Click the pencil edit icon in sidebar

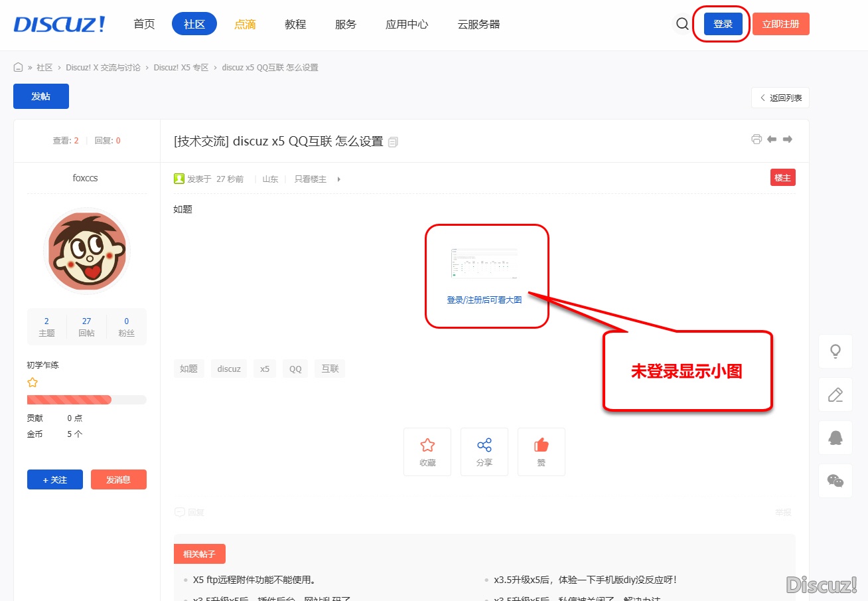[835, 395]
